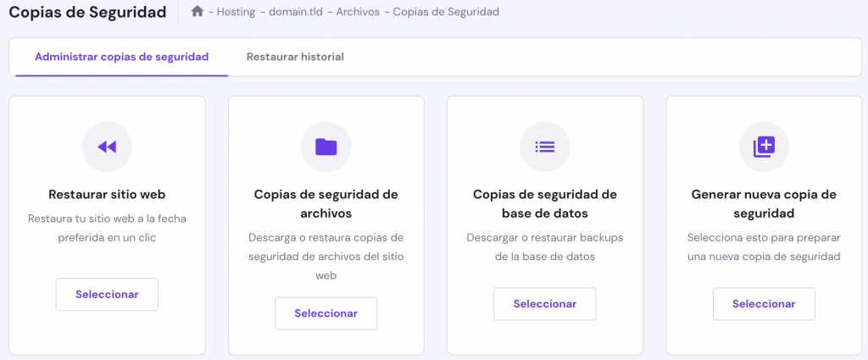Click the Copias de seguridad de archivos heading
This screenshot has height=360, width=868.
point(325,203)
